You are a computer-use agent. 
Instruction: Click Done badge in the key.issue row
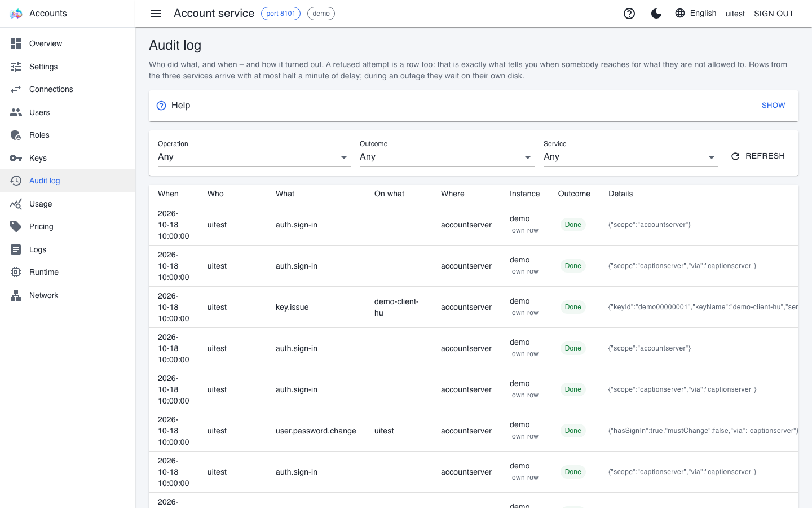(x=573, y=307)
